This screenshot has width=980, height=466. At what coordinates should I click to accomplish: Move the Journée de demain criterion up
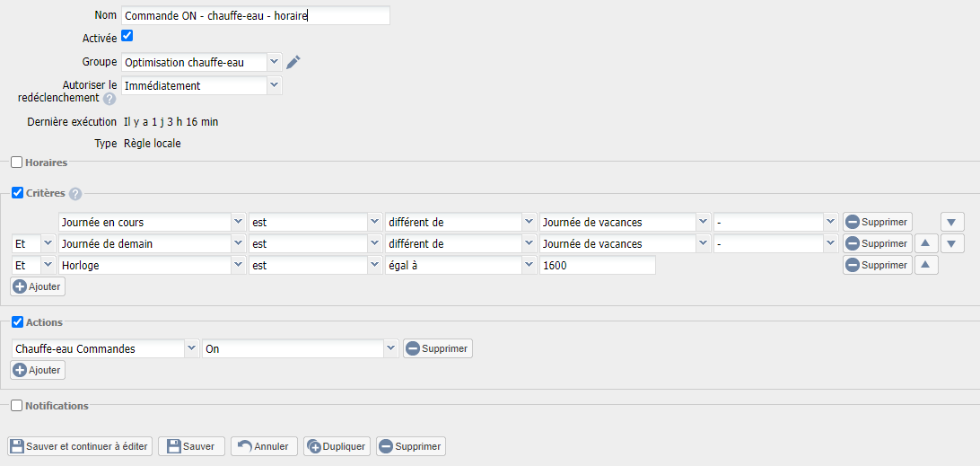click(x=926, y=243)
